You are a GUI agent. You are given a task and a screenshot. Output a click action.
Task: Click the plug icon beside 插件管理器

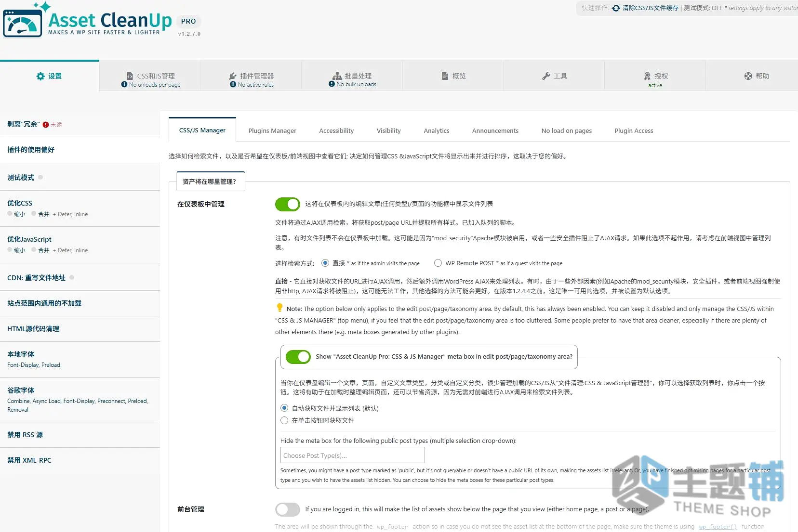click(x=233, y=76)
